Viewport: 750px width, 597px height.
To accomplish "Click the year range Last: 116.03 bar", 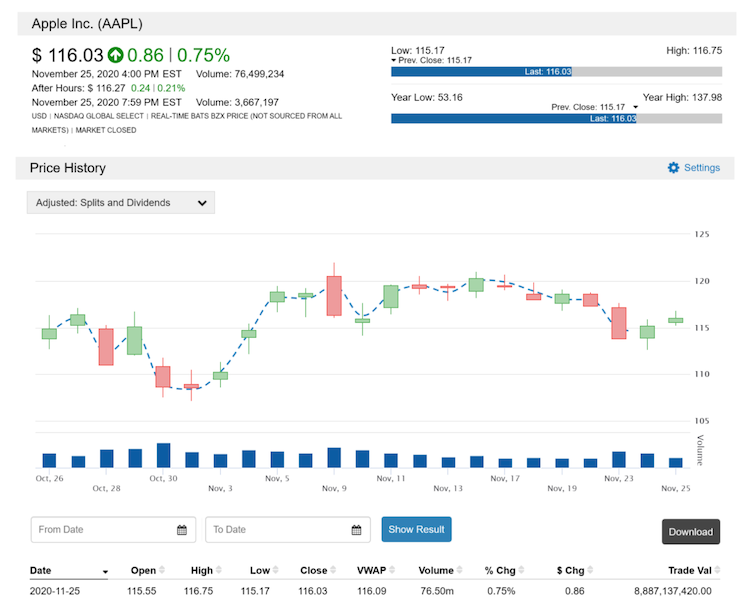I will tap(514, 119).
